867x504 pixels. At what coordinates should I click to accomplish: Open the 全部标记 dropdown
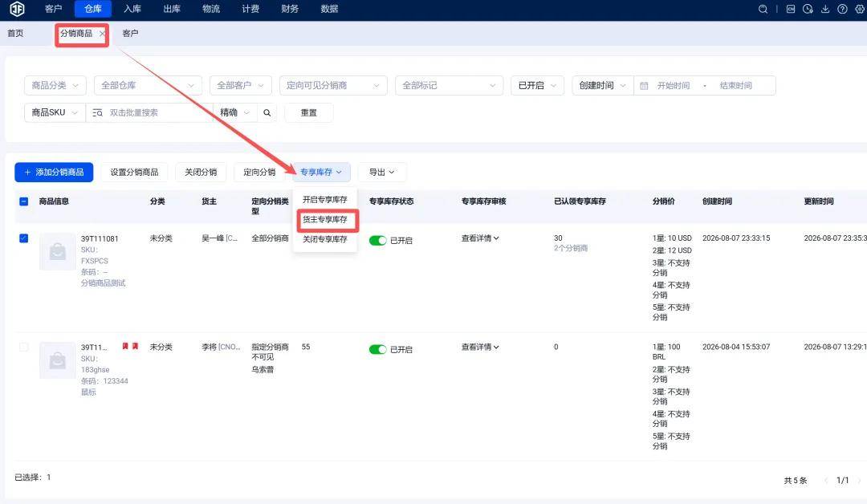(449, 86)
